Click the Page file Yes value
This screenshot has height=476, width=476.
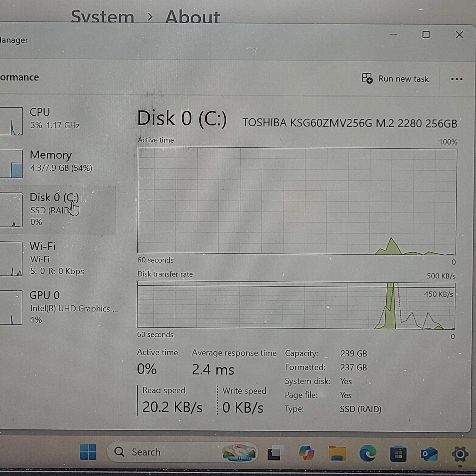(x=346, y=395)
